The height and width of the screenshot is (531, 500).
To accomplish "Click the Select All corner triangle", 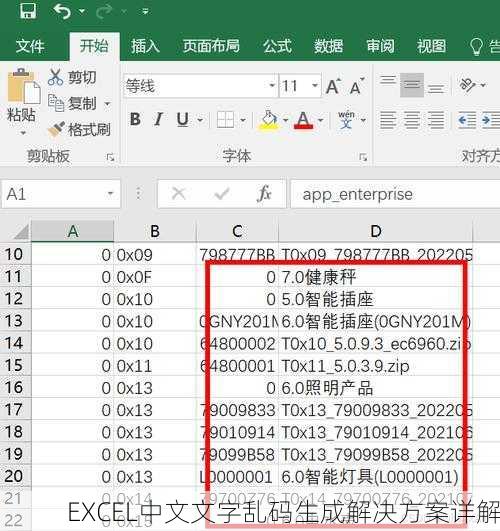I will click(x=21, y=232).
